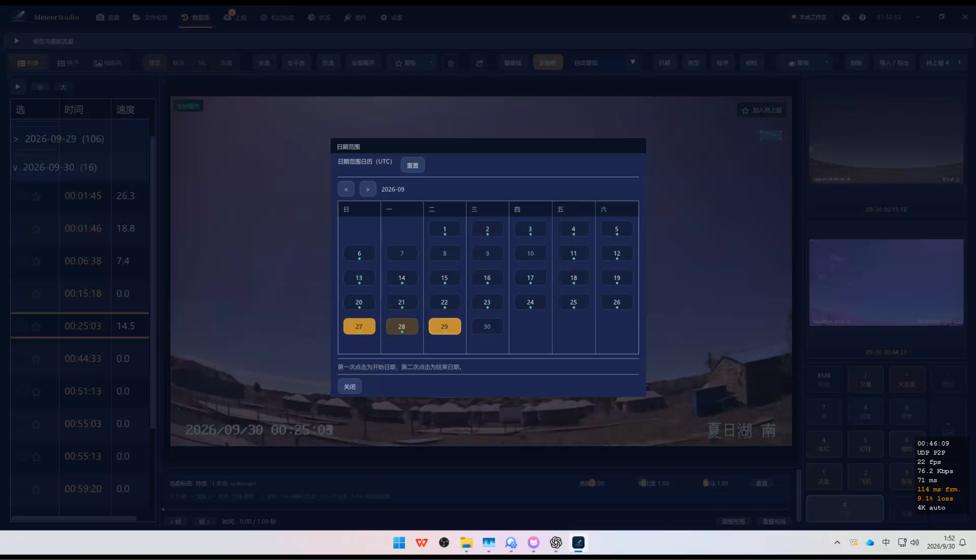Click the export share arrow icon
Viewport: 976px width, 560px height.
point(479,63)
